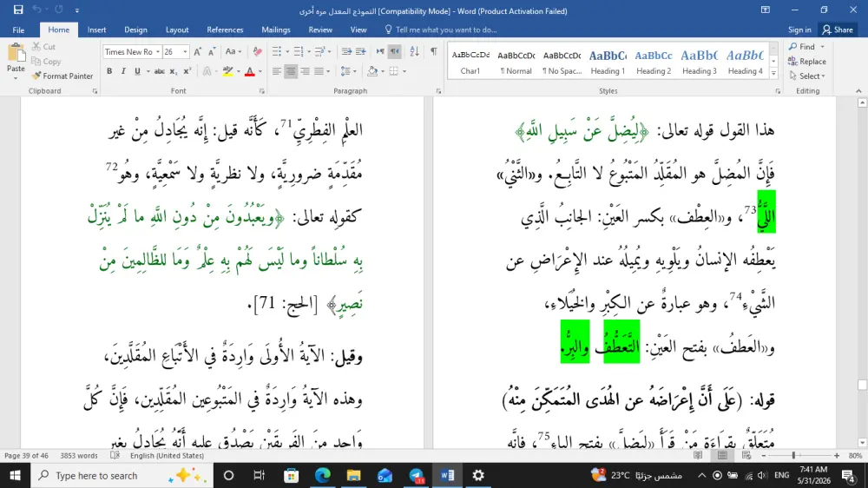The image size is (868, 488).
Task: Switch to Web Layout view
Action: click(746, 455)
